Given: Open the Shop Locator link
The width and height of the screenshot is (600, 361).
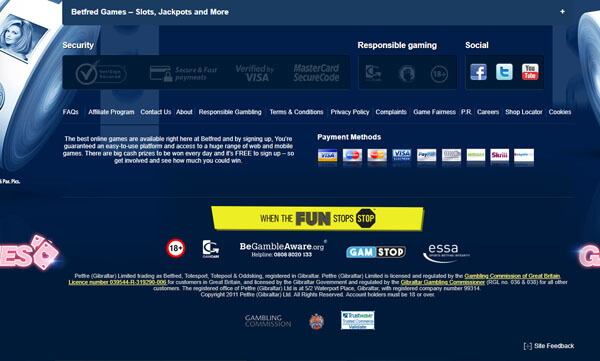Looking at the screenshot, I should 524,112.
